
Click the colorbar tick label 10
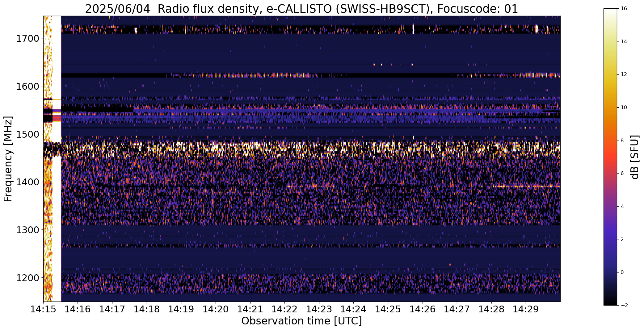click(624, 108)
